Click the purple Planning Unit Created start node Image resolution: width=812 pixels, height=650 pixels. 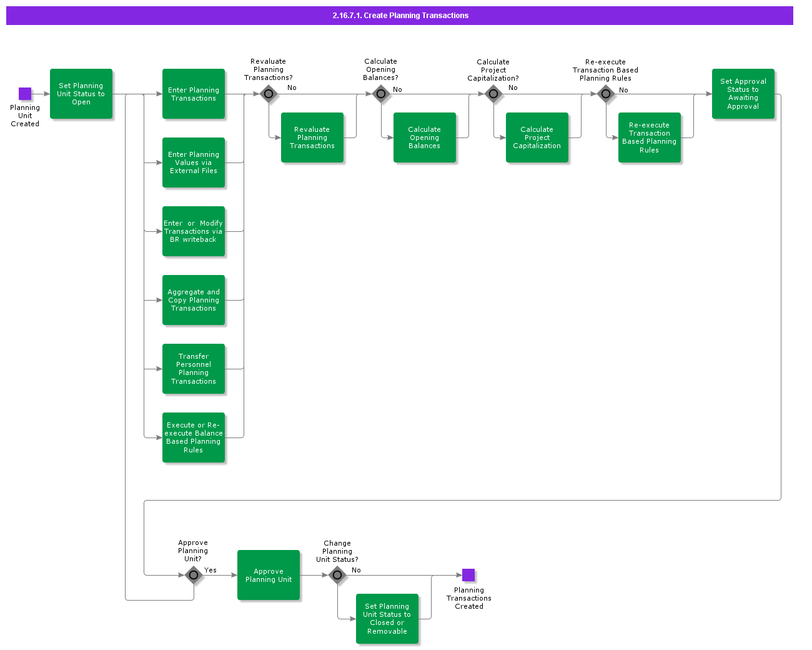(25, 92)
